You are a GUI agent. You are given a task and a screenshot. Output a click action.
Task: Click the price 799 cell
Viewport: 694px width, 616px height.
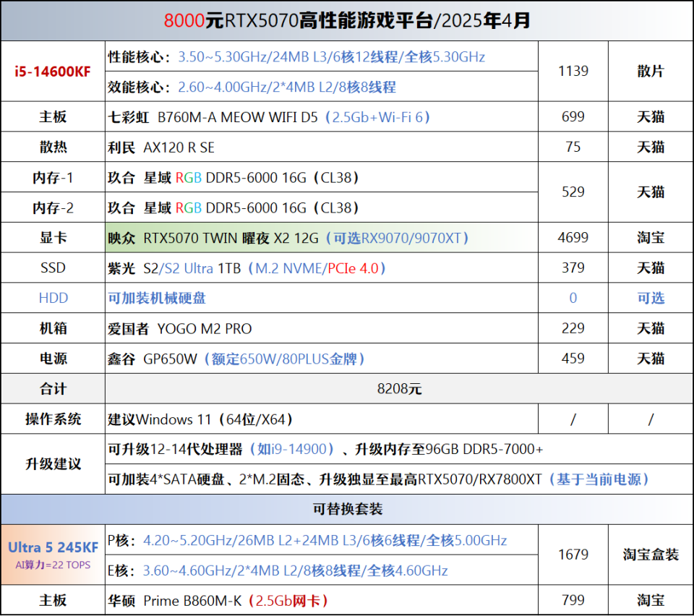(573, 600)
